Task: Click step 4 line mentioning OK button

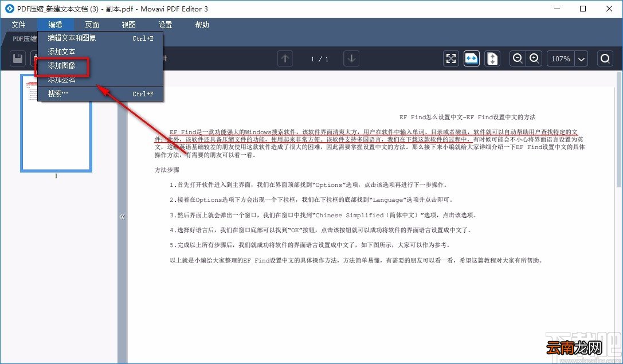Action: click(320, 230)
